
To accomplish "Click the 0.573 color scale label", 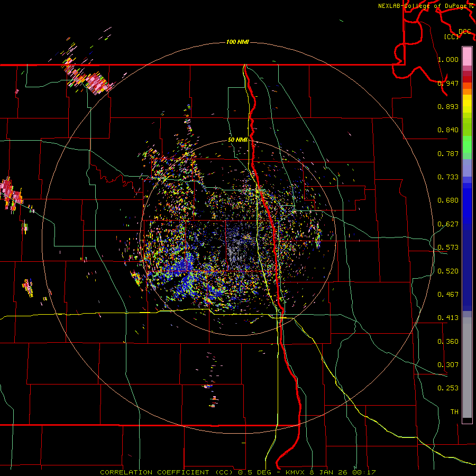I will pos(448,248).
